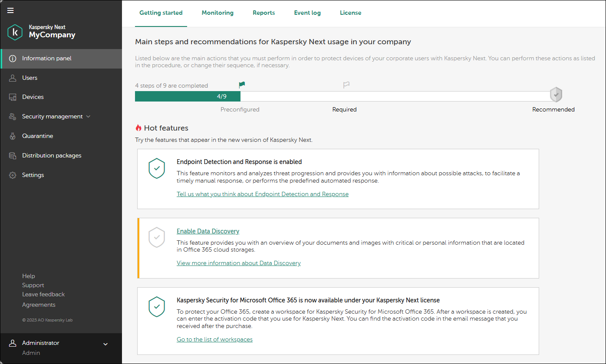Expand the Security management submenu

[89, 117]
